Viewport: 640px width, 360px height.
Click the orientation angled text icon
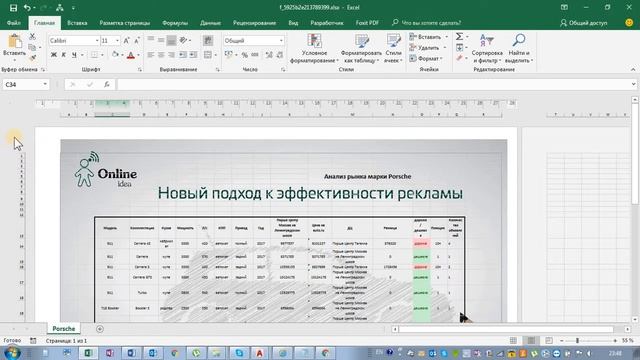183,40
